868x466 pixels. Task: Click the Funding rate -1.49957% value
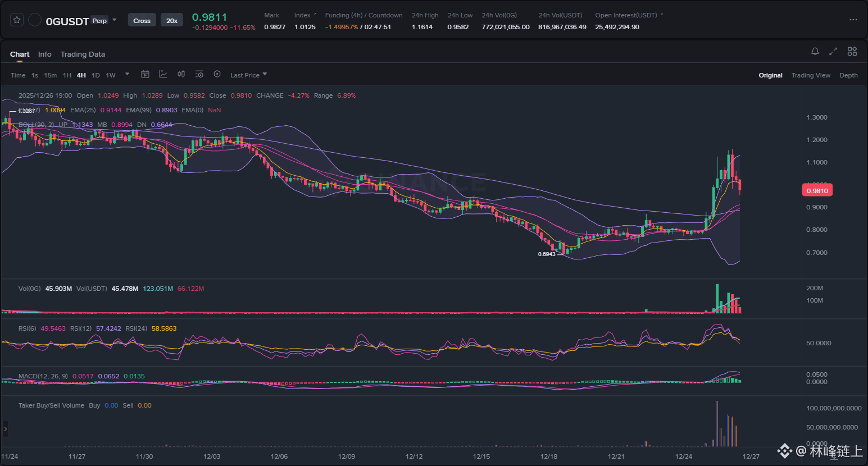coord(342,27)
